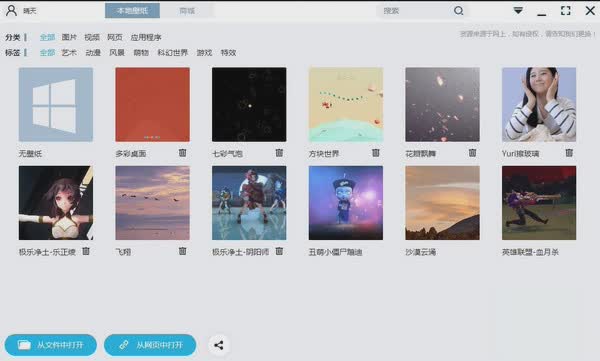Select the red 多彩桌面 wallpaper thumbnail
Image resolution: width=600 pixels, height=361 pixels.
tap(152, 105)
